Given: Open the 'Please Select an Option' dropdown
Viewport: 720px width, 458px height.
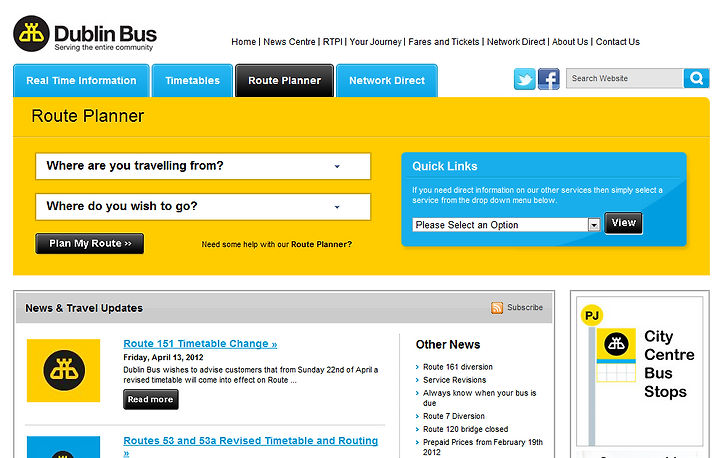Looking at the screenshot, I should (x=506, y=225).
